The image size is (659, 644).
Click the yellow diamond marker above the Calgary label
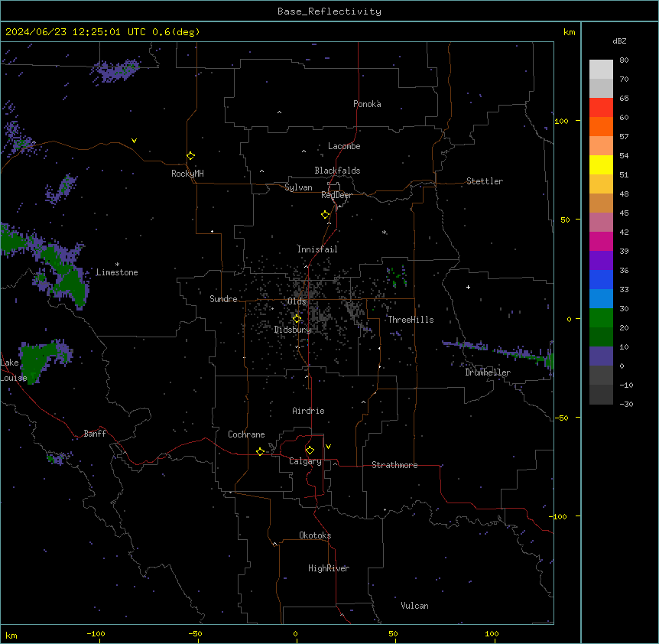[310, 450]
